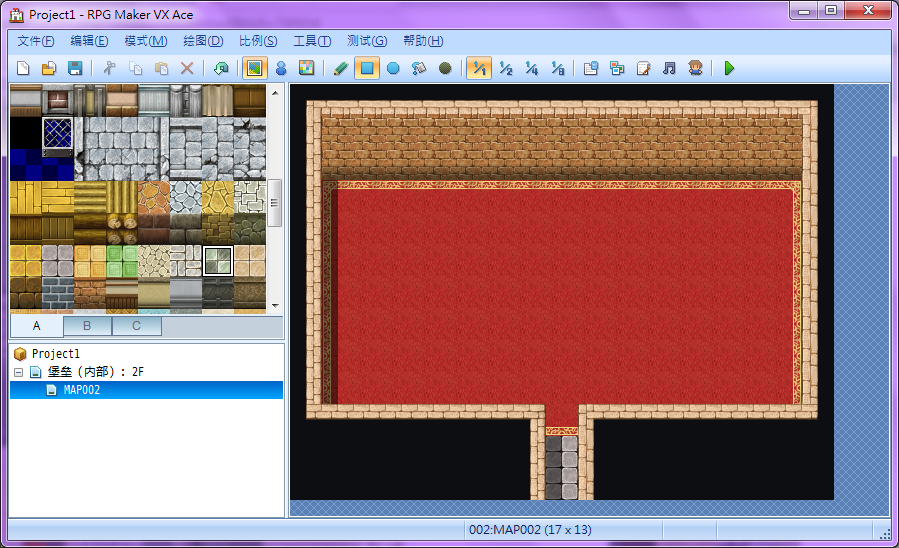Image resolution: width=899 pixels, height=548 pixels.
Task: Click the tile palette scrollbar thumb
Action: pyautogui.click(x=275, y=203)
